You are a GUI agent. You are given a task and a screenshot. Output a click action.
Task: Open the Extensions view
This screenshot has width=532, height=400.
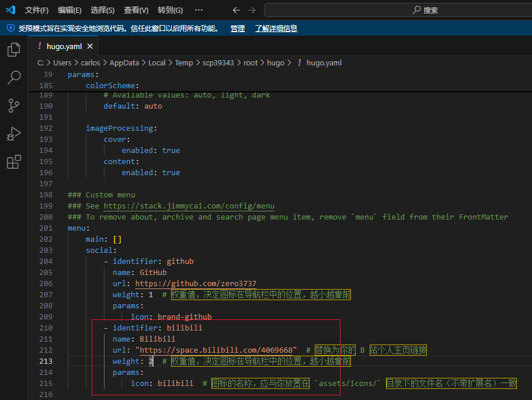pyautogui.click(x=13, y=162)
